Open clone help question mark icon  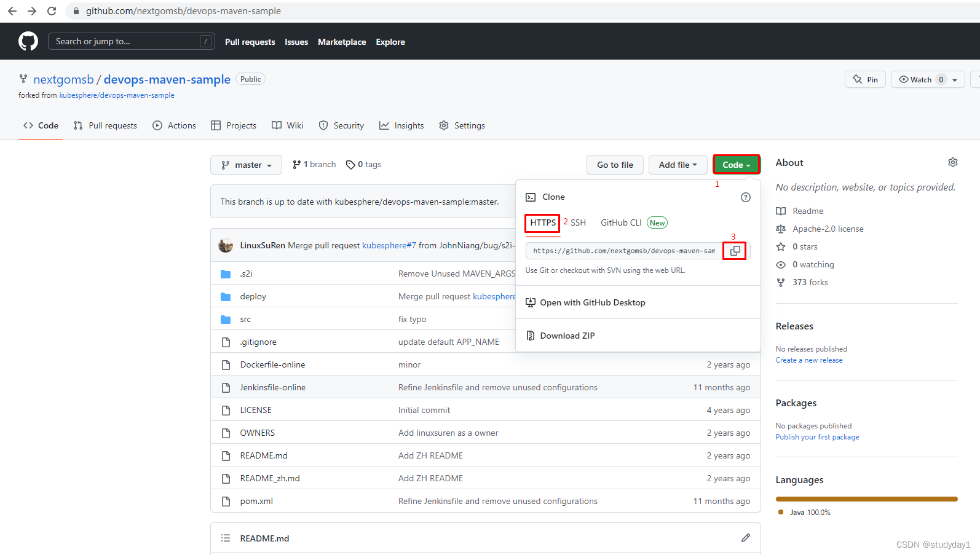[746, 197]
